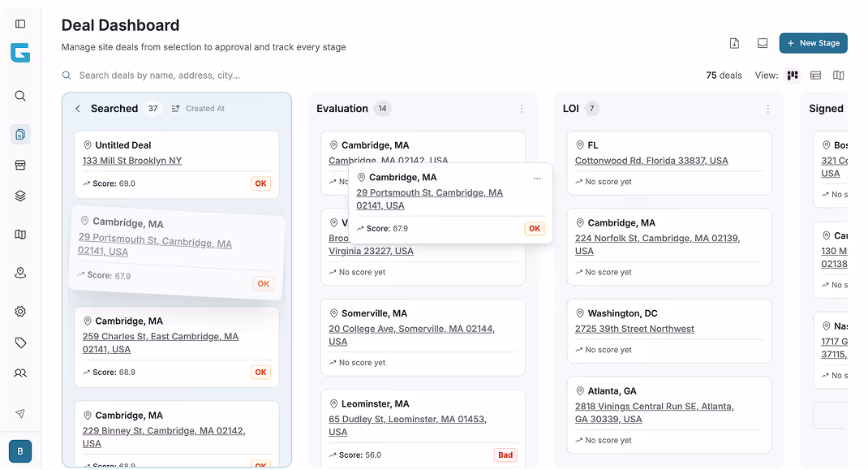Click the send/share icon in the sidebar
868x470 pixels.
click(19, 412)
